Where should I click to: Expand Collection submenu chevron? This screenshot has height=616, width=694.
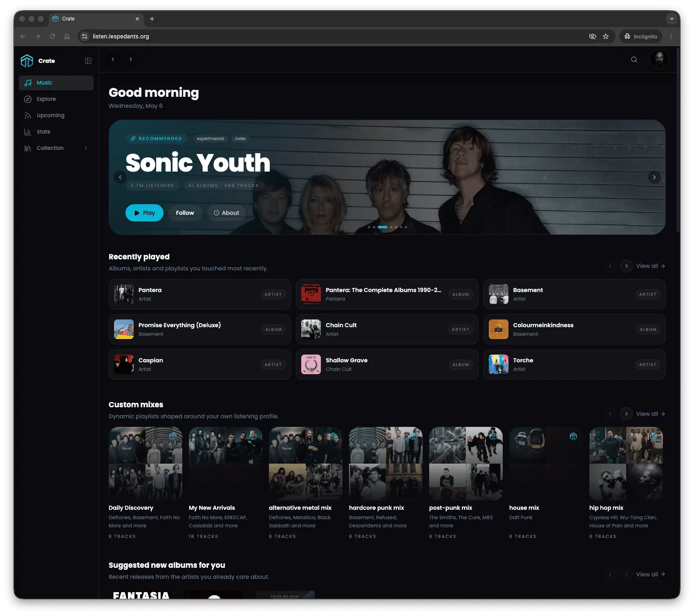(x=86, y=148)
